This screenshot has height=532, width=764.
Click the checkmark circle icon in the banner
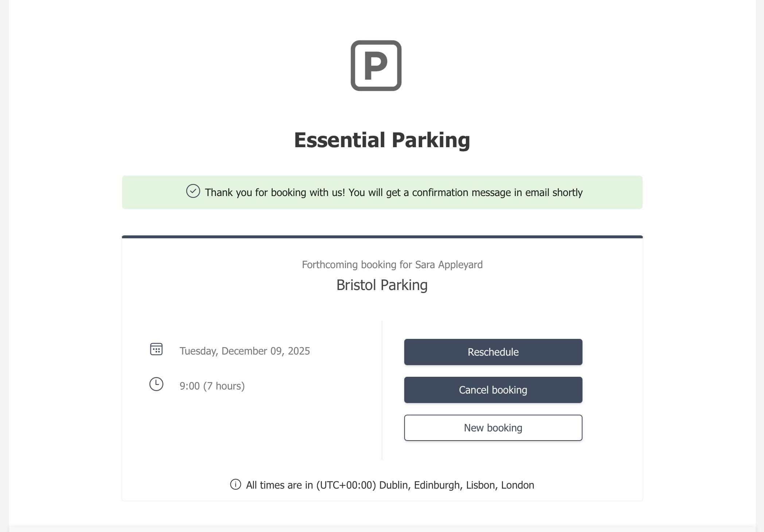point(193,191)
